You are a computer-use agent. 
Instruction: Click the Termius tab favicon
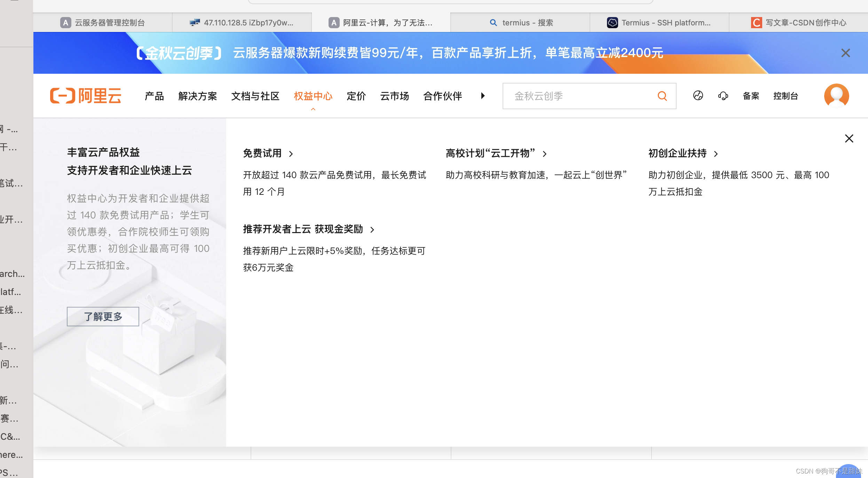612,23
